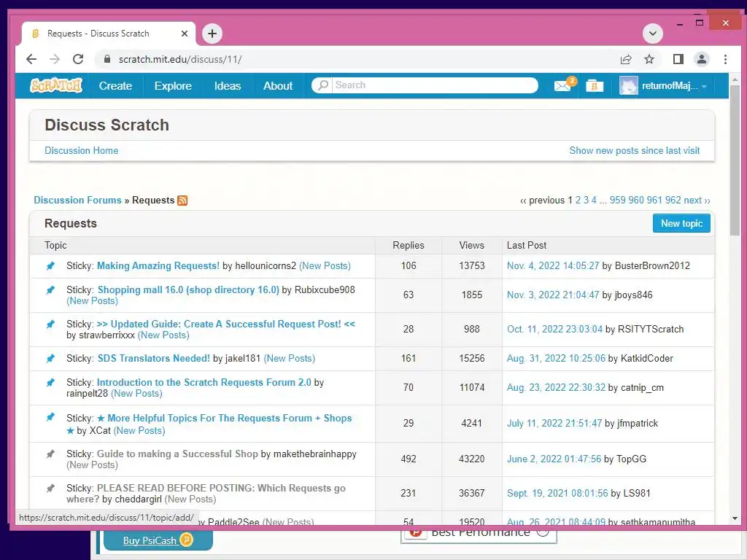Click replies count 492
The image size is (747, 560).
tap(409, 459)
